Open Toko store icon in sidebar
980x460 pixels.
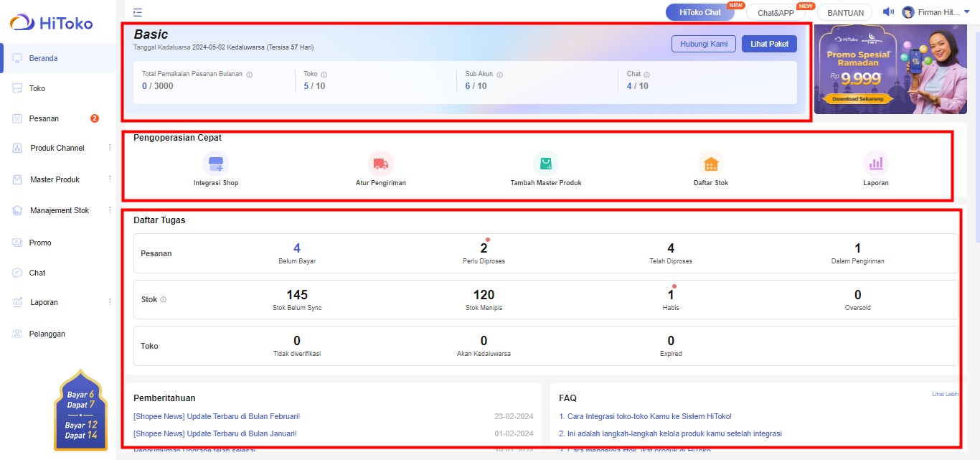coord(18,88)
